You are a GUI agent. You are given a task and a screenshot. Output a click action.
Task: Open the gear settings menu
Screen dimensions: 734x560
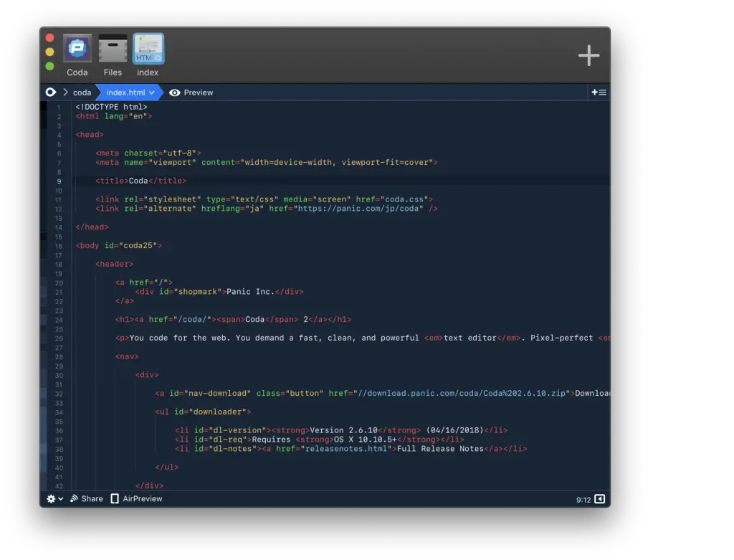click(x=54, y=498)
